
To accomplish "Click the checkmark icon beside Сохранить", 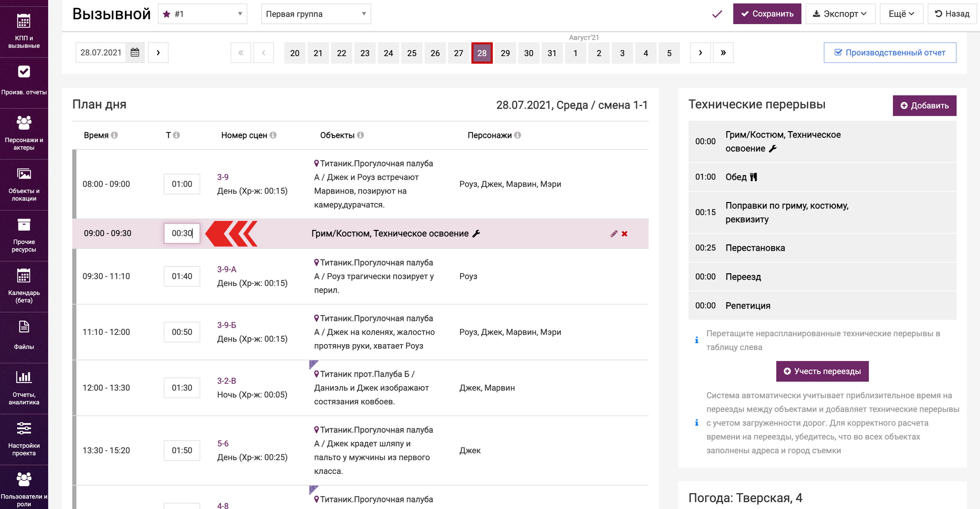I will pos(717,14).
